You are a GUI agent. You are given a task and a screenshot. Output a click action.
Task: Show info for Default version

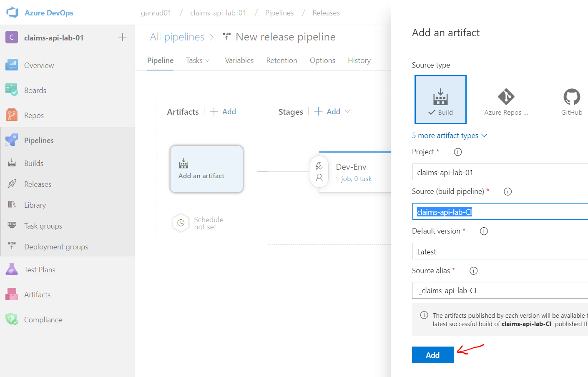(x=484, y=231)
